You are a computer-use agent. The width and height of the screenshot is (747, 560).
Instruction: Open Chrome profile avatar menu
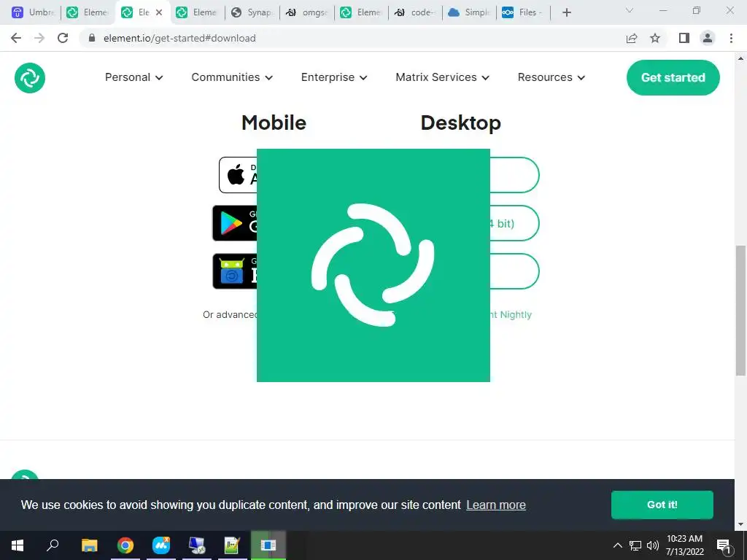pyautogui.click(x=708, y=38)
